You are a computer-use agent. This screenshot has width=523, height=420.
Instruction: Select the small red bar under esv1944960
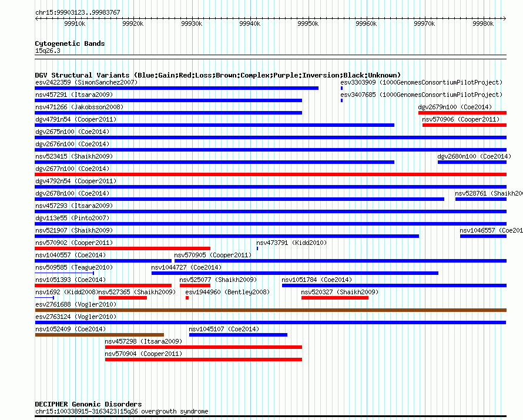point(187,298)
